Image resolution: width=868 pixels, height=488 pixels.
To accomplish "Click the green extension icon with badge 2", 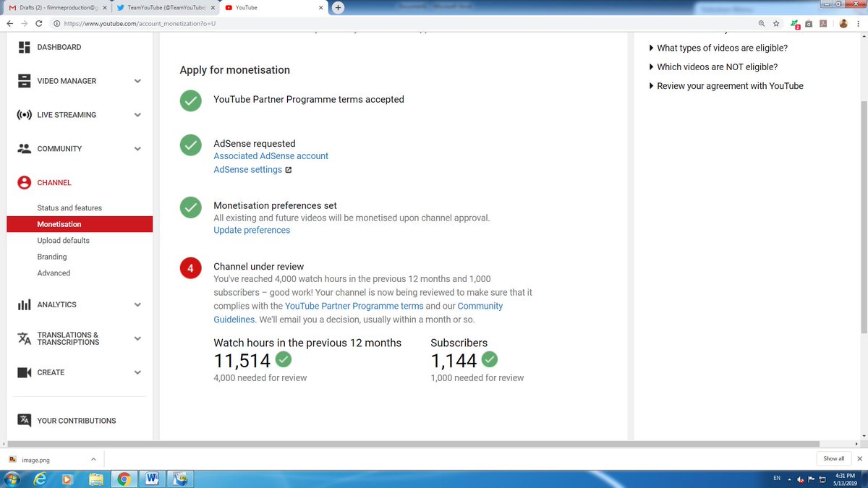I will (796, 24).
